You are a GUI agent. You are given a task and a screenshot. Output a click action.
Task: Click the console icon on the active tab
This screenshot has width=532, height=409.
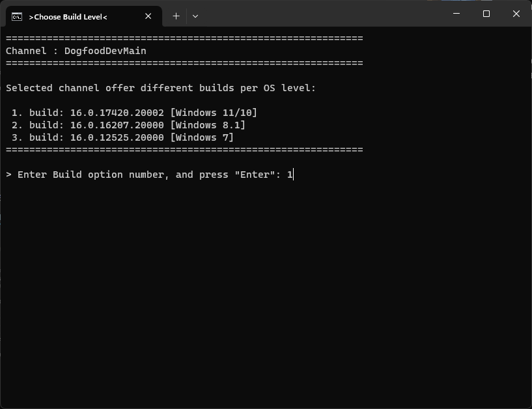click(17, 16)
